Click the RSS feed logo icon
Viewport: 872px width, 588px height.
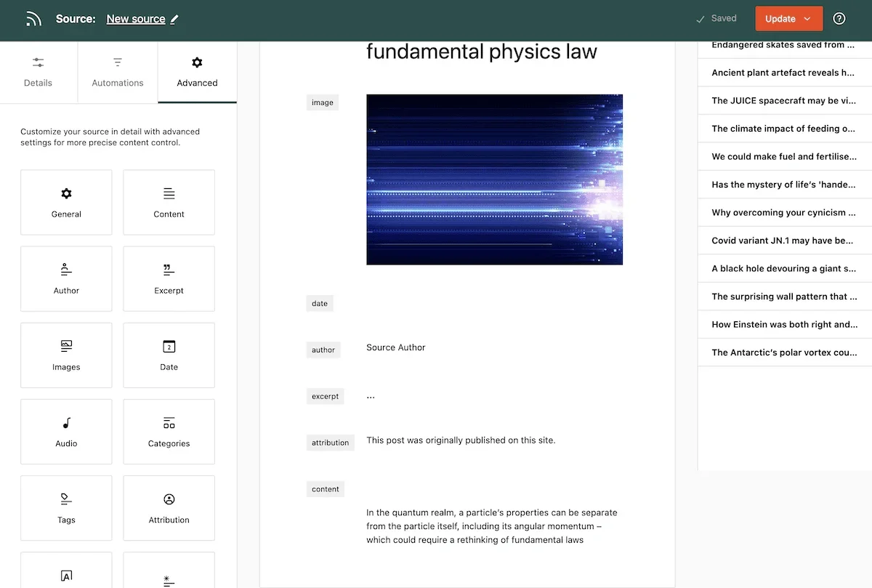point(33,19)
